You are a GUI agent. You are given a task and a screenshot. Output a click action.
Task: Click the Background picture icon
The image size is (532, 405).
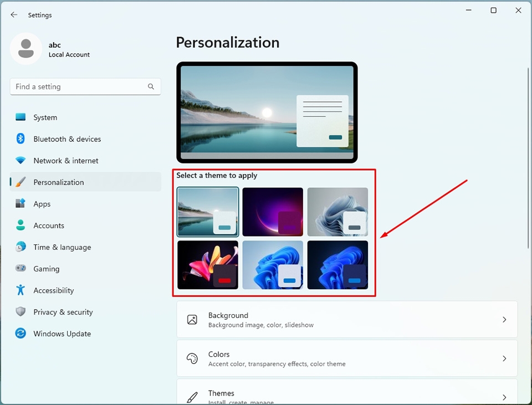click(192, 320)
